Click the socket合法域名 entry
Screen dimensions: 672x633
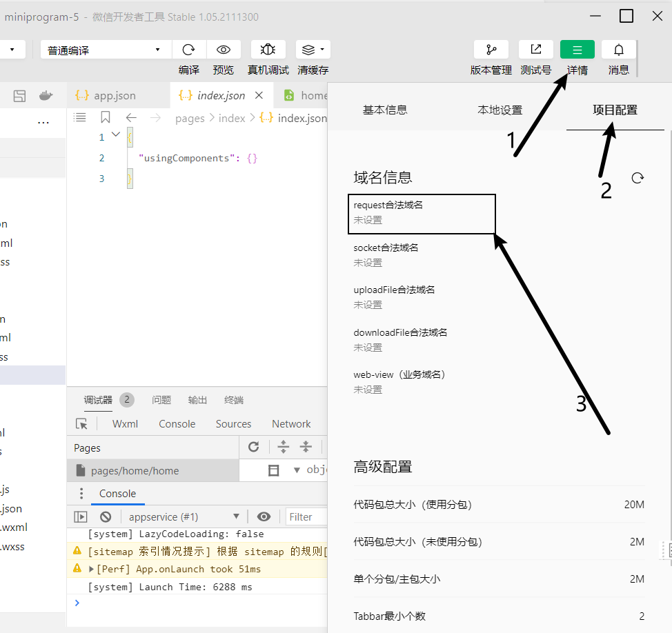click(x=386, y=255)
